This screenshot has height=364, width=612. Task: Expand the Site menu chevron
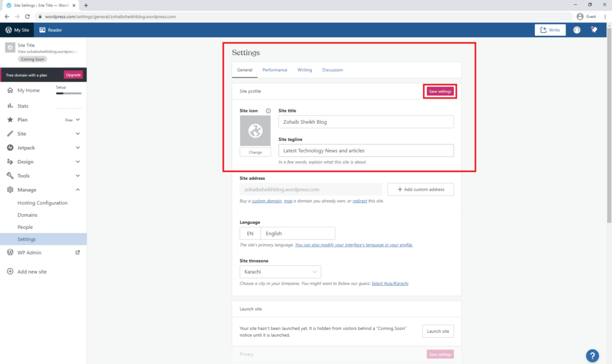pos(78,134)
